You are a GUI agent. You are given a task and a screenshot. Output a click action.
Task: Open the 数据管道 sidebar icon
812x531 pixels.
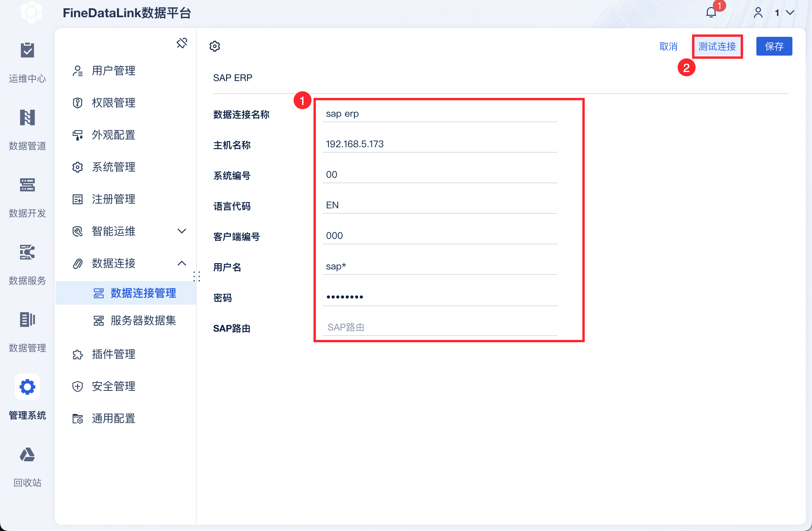coord(27,118)
